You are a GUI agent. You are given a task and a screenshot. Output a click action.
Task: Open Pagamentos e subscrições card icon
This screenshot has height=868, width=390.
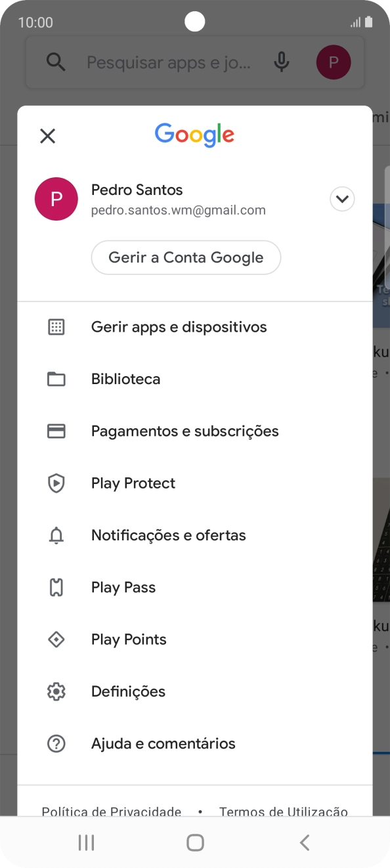click(x=56, y=431)
